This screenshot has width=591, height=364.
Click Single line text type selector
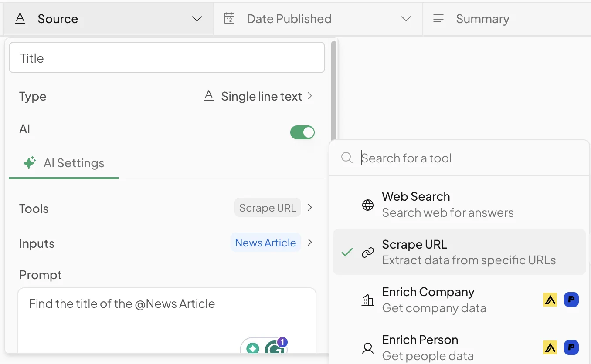(x=258, y=96)
